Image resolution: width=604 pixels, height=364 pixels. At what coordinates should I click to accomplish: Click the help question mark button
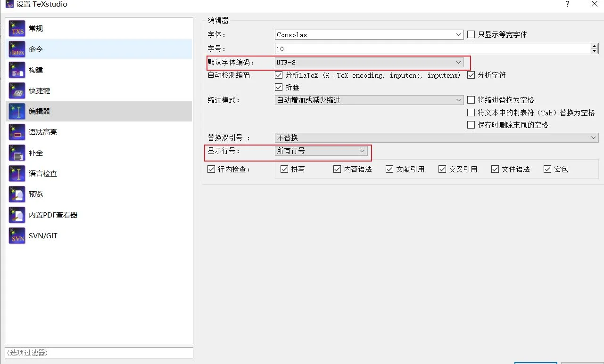[x=567, y=4]
